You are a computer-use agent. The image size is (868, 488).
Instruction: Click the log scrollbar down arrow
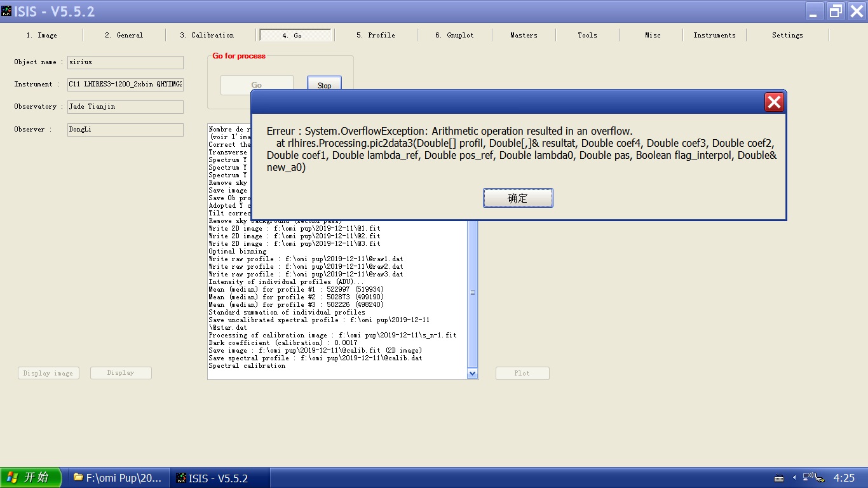pyautogui.click(x=472, y=374)
